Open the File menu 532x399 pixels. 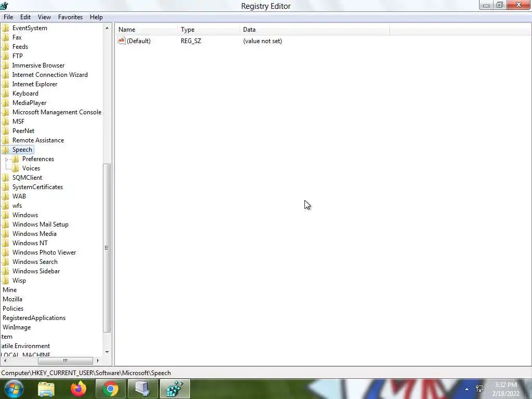(8, 17)
